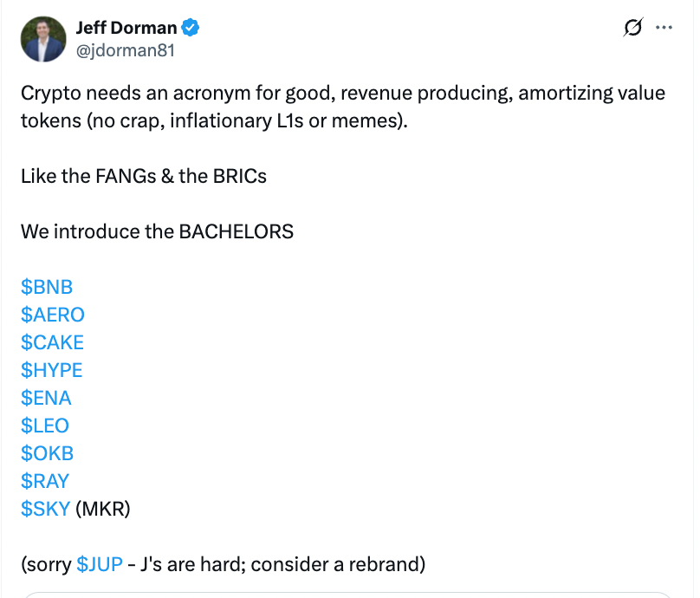Click the '(MKR)' text beside $SKY
The width and height of the screenshot is (700, 598).
103,509
